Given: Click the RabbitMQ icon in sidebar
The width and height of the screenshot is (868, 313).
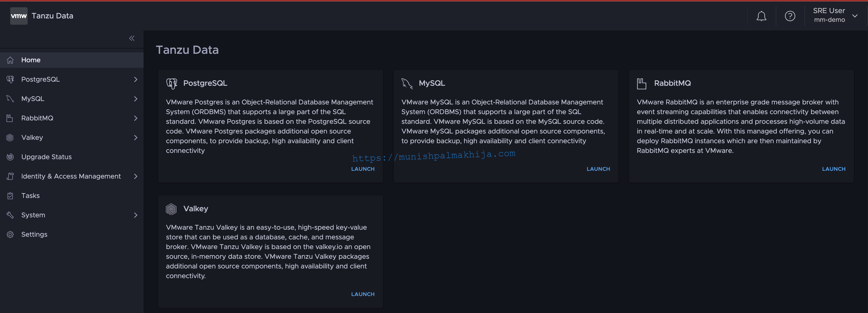Looking at the screenshot, I should (10, 118).
